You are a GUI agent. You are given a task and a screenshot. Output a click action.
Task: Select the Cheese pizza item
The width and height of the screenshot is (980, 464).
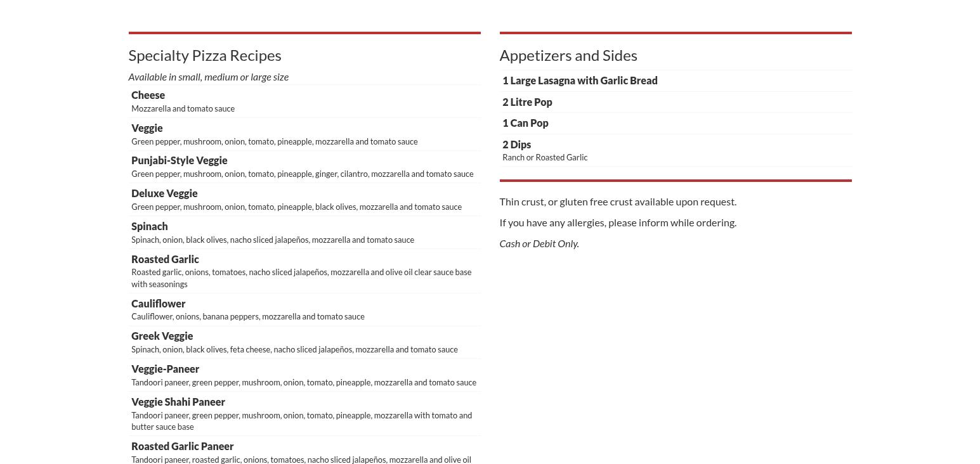[148, 95]
